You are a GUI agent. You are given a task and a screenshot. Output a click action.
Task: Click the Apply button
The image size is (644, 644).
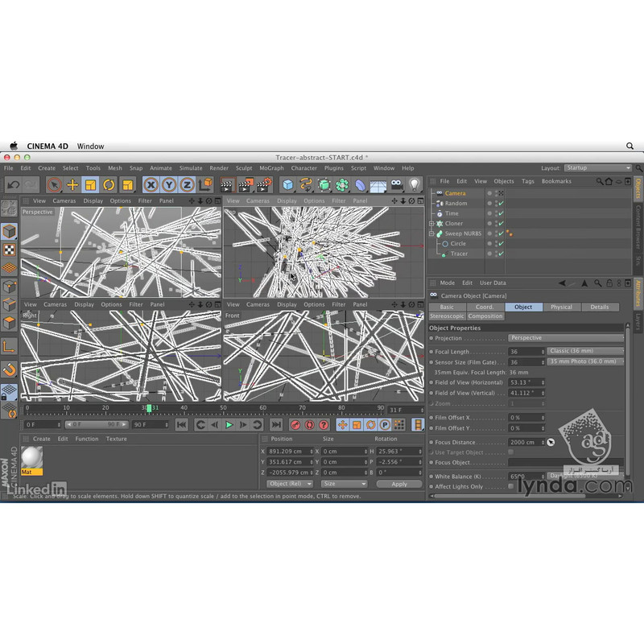[399, 485]
